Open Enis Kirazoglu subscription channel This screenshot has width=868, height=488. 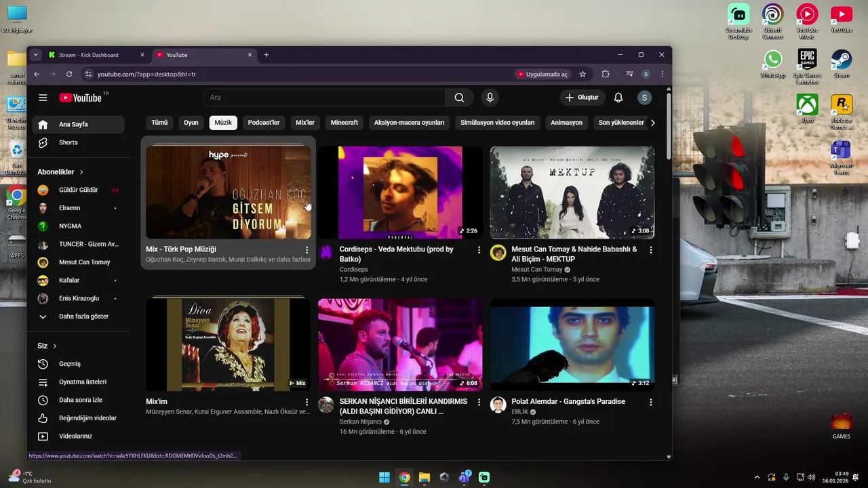click(77, 298)
